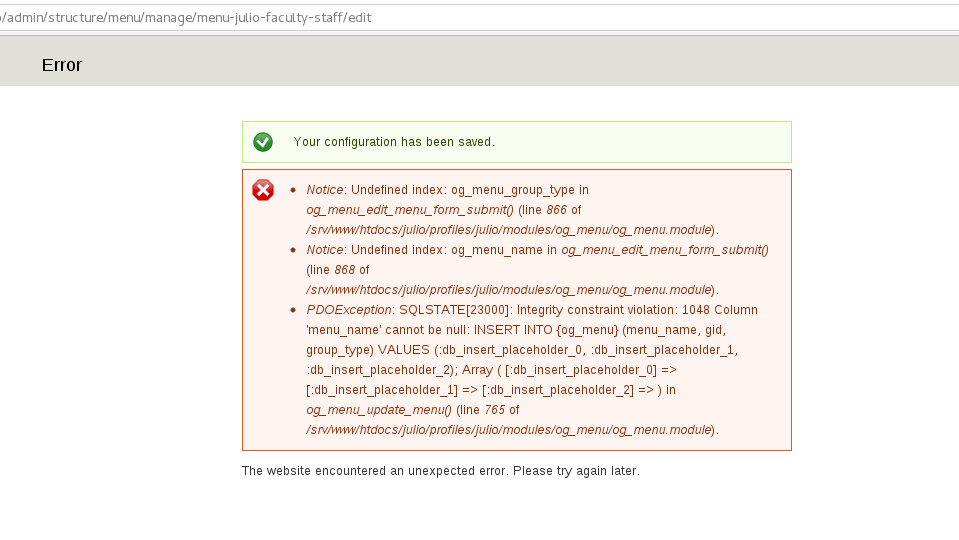
Task: Click the PDOException error label
Action: (349, 310)
